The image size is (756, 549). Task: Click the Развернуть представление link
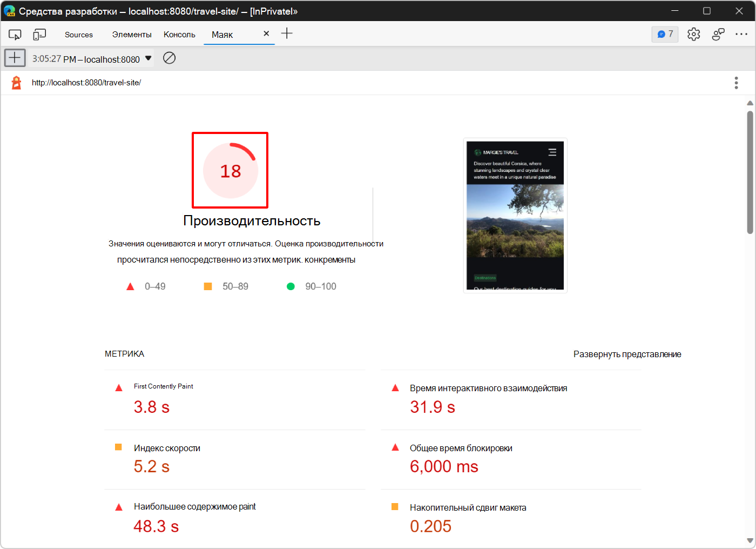tap(627, 354)
